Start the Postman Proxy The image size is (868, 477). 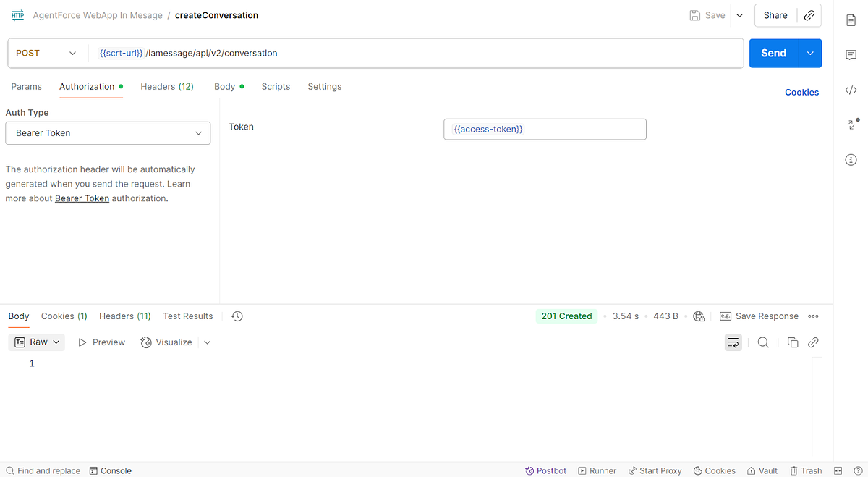(655, 470)
